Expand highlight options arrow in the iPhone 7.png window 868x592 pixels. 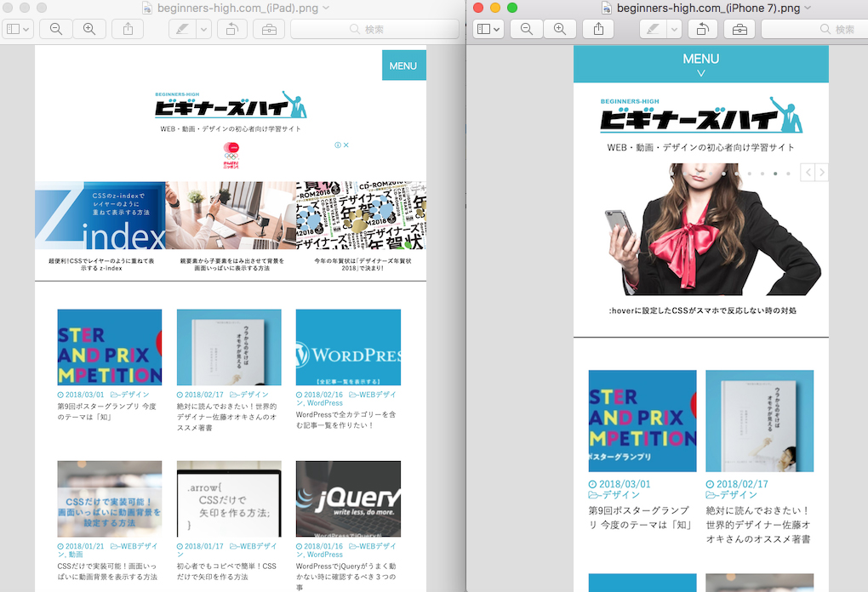674,29
